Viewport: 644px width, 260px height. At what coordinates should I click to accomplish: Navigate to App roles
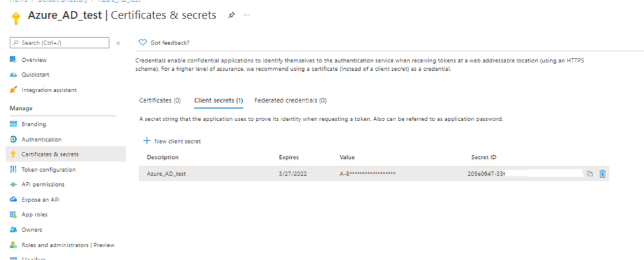tap(34, 214)
